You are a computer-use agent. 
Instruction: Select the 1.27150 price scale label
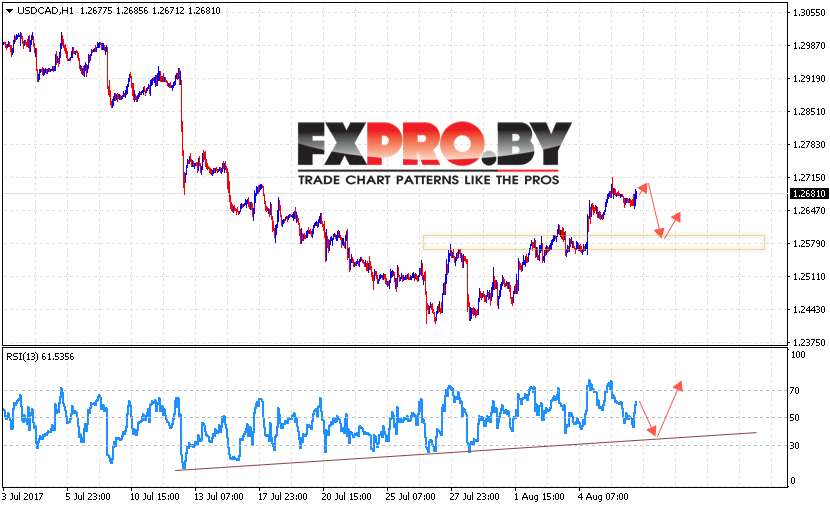809,178
